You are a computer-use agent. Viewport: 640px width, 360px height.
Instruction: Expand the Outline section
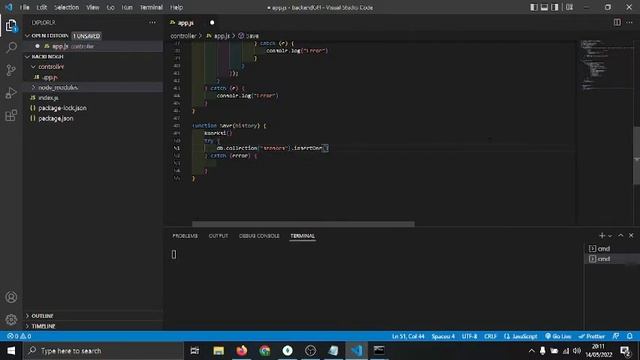click(x=93, y=316)
